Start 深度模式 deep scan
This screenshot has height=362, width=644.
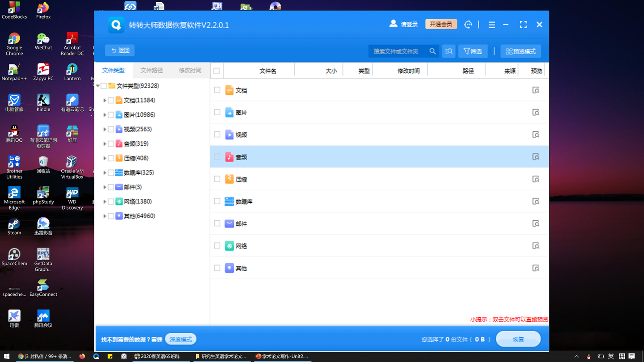[x=181, y=339]
